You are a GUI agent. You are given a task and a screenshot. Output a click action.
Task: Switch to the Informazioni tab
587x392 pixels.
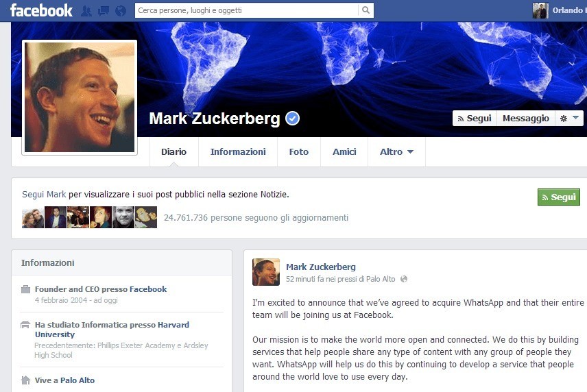point(238,152)
